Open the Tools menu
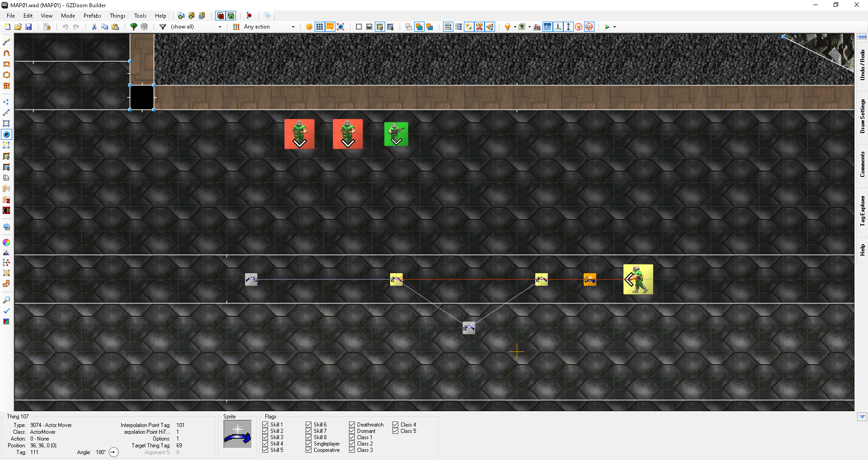Viewport: 868px width, 460px height. [140, 15]
